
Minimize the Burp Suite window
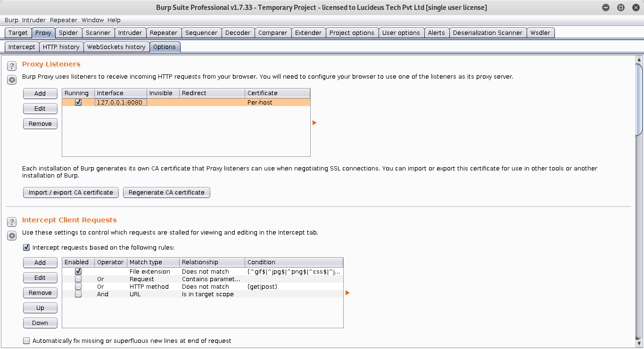click(606, 8)
